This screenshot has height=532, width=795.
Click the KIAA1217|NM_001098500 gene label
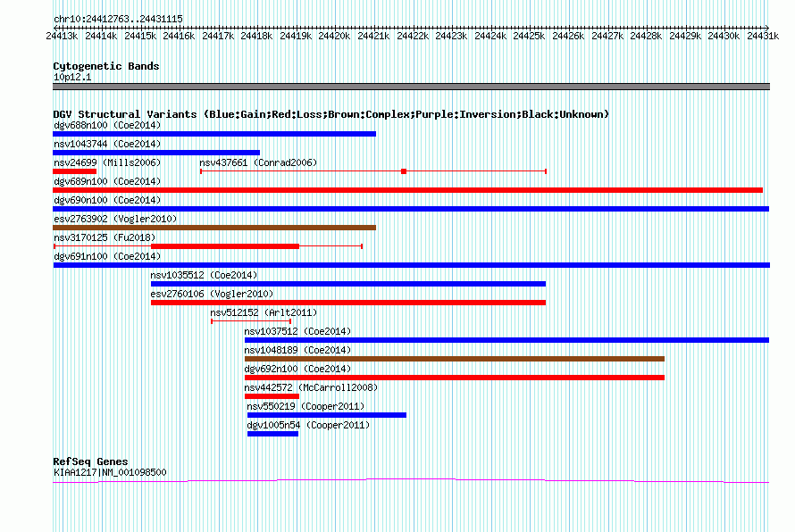point(110,472)
